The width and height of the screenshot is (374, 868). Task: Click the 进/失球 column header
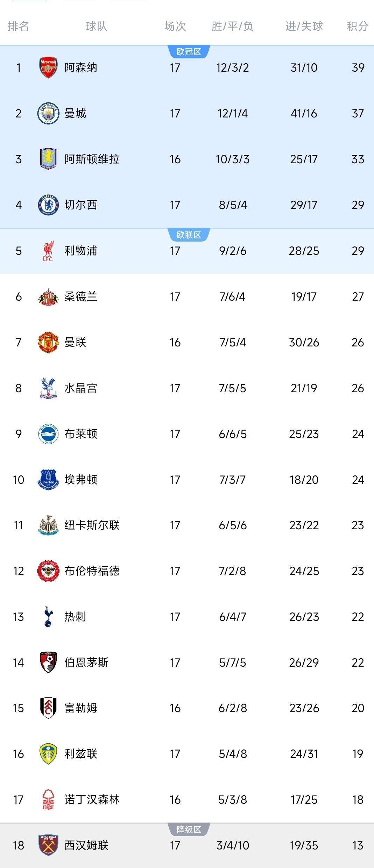click(304, 26)
